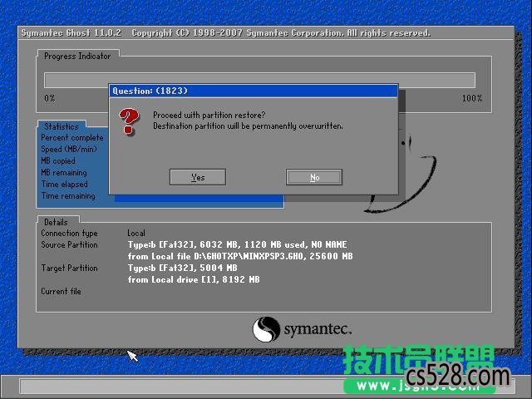Click the Time remaining label
The height and width of the screenshot is (399, 532).
pos(68,196)
